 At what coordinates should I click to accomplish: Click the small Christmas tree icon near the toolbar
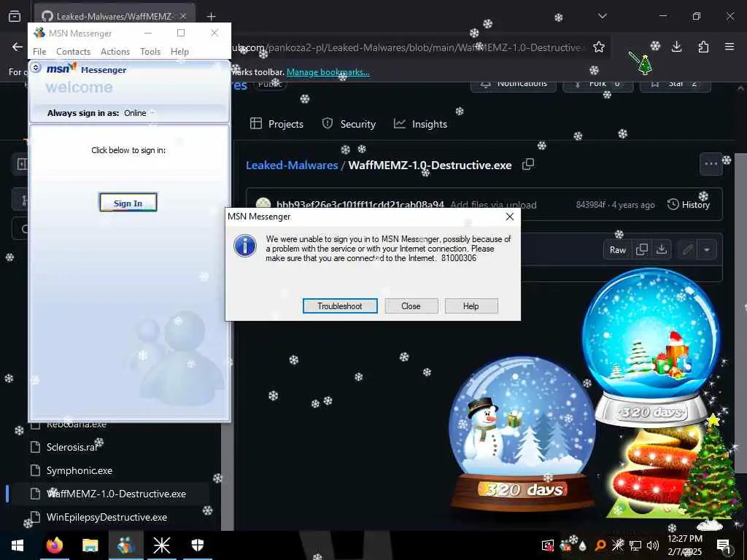click(645, 65)
